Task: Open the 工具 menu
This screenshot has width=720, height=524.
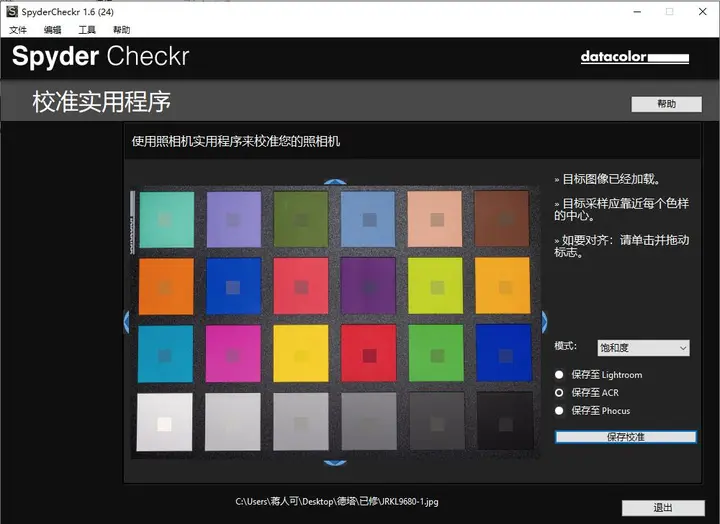Action: pos(87,30)
